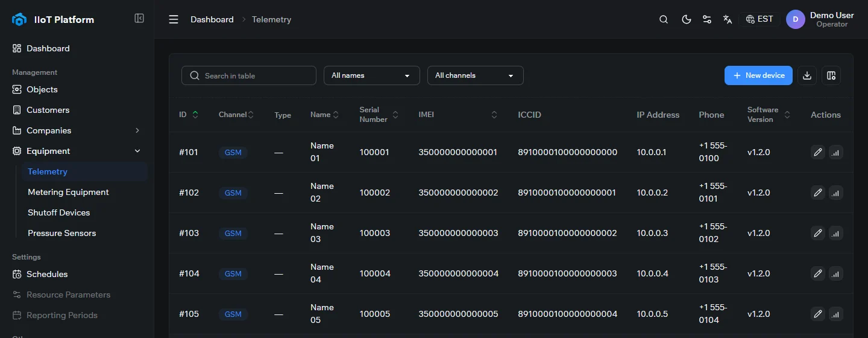The width and height of the screenshot is (868, 338).
Task: Edit device #105 pencil icon
Action: pyautogui.click(x=818, y=314)
